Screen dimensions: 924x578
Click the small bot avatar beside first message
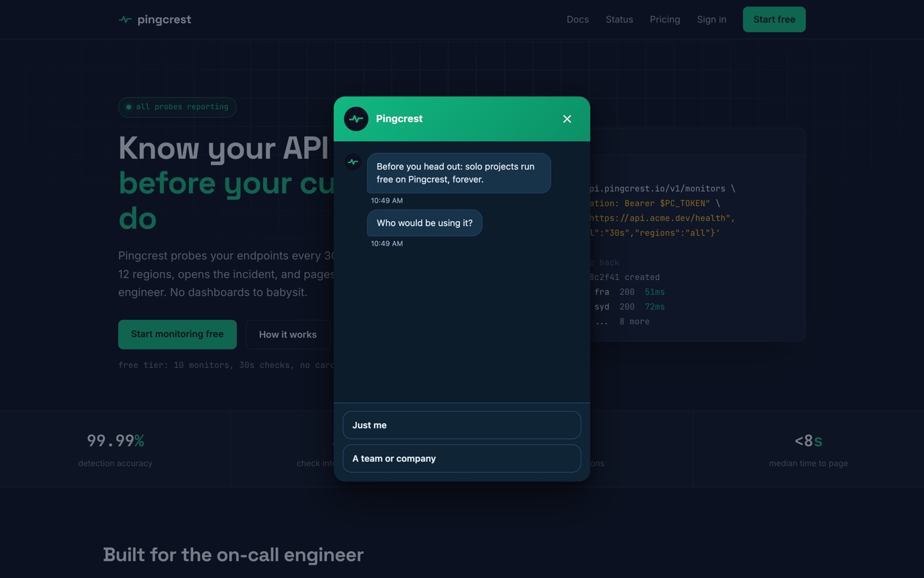(x=353, y=162)
